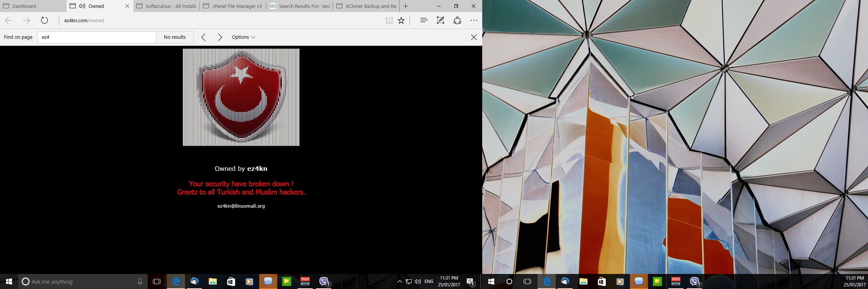Open the media player on right taskbar
The height and width of the screenshot is (289, 868).
coord(620,281)
